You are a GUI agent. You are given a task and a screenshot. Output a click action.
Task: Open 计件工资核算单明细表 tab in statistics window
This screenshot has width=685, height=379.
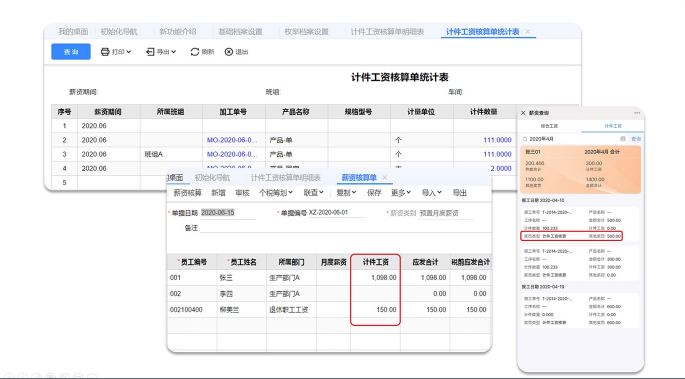point(387,31)
